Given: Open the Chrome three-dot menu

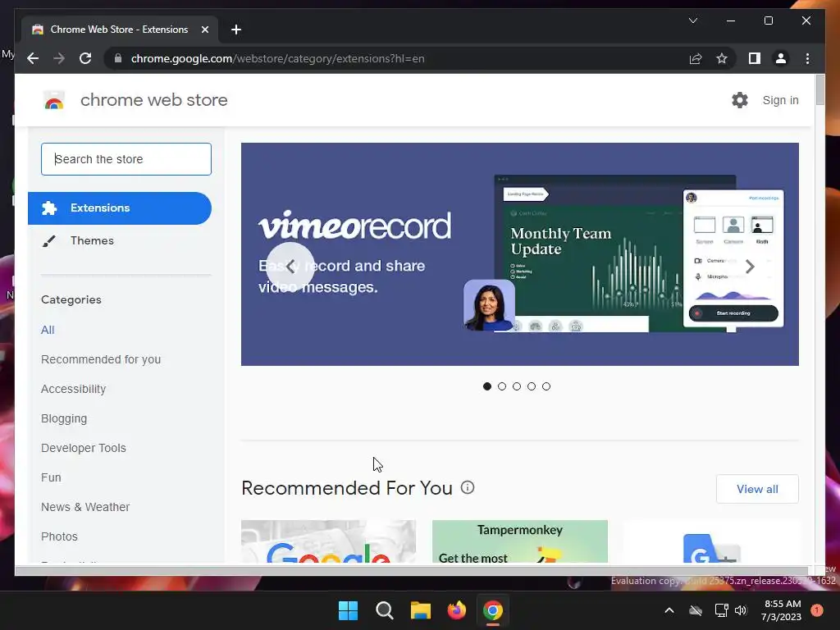Looking at the screenshot, I should tap(807, 58).
